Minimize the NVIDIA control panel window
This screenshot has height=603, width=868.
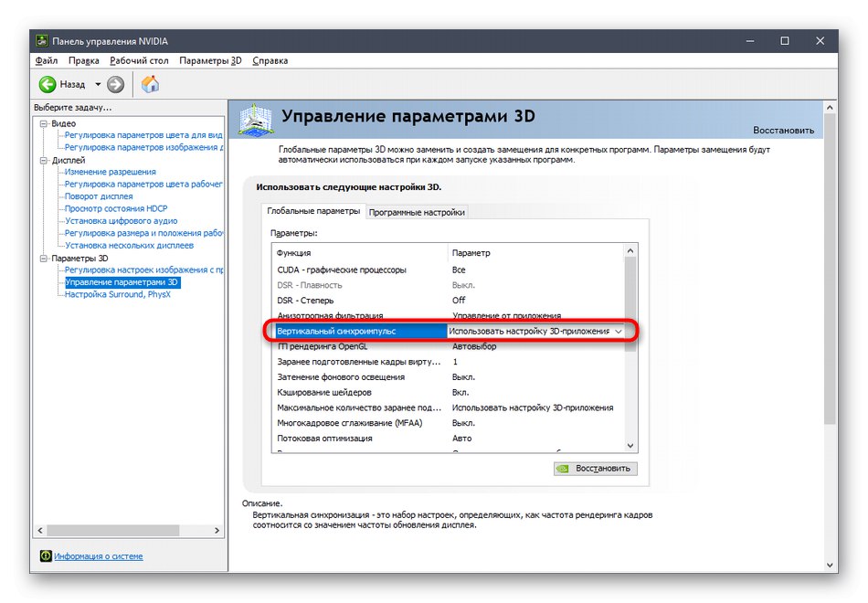click(750, 41)
